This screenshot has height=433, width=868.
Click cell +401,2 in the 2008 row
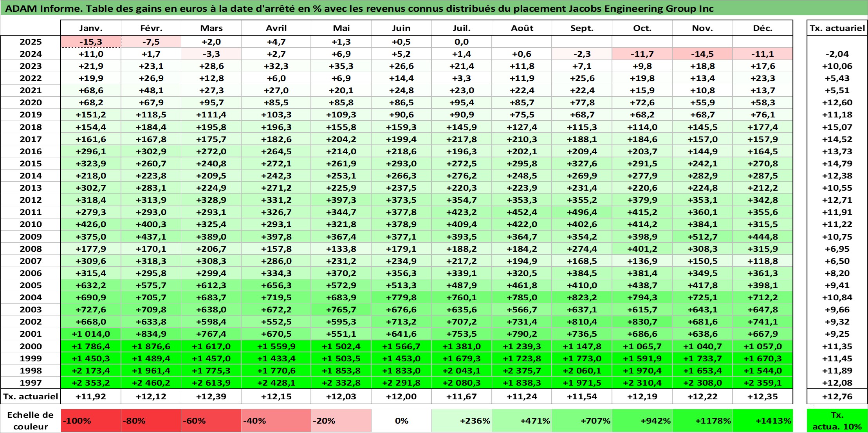pyautogui.click(x=642, y=249)
